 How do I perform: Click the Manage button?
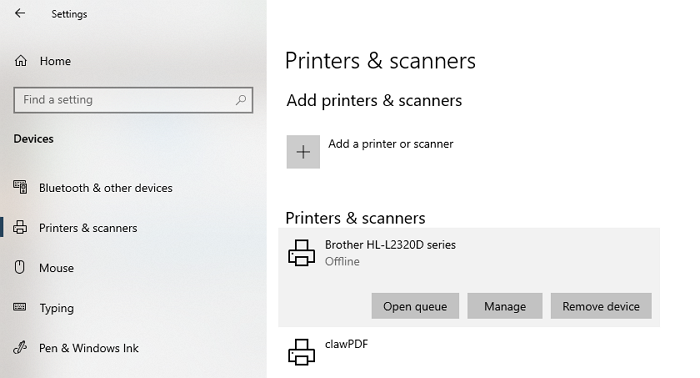click(x=505, y=306)
